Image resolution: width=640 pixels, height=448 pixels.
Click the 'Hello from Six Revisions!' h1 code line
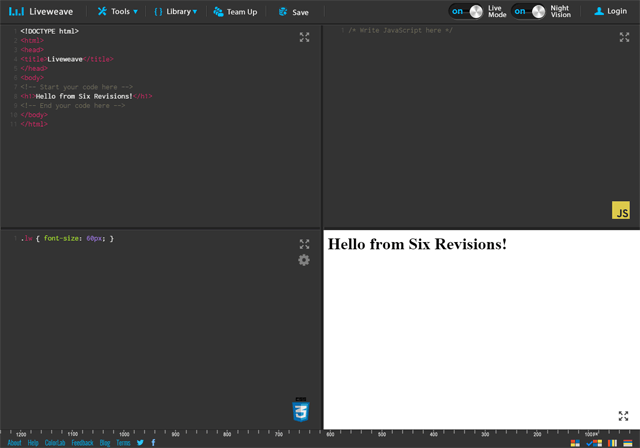[x=87, y=96]
